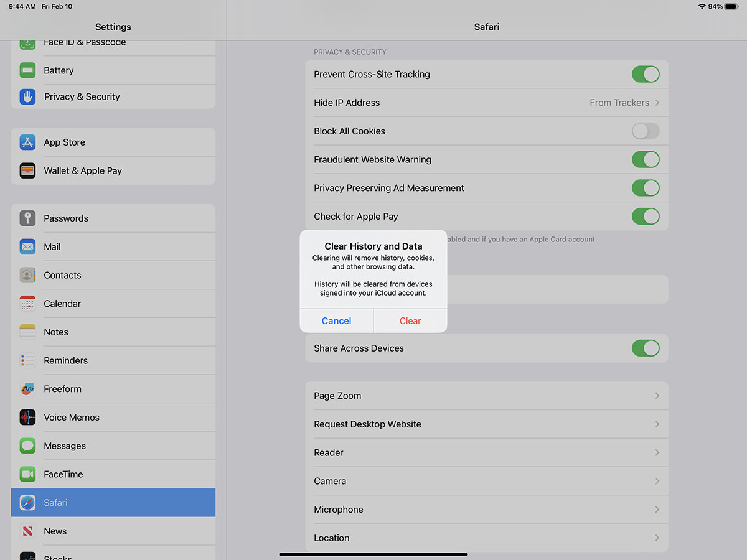This screenshot has width=747, height=560.
Task: Open the Freeform icon
Action: (x=27, y=389)
